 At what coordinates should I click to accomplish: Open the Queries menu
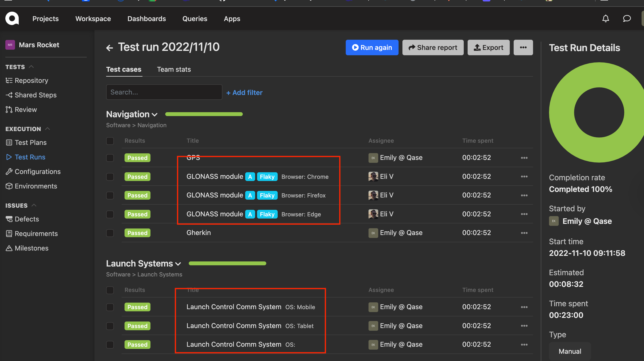tap(195, 19)
